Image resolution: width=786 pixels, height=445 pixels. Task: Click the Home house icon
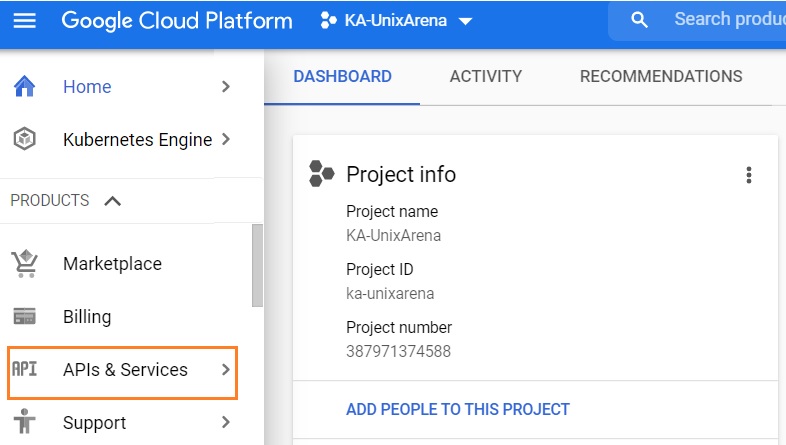point(24,86)
